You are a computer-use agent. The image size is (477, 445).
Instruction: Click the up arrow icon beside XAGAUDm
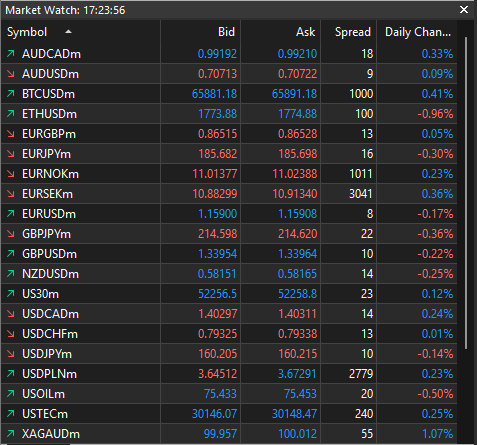tap(11, 433)
